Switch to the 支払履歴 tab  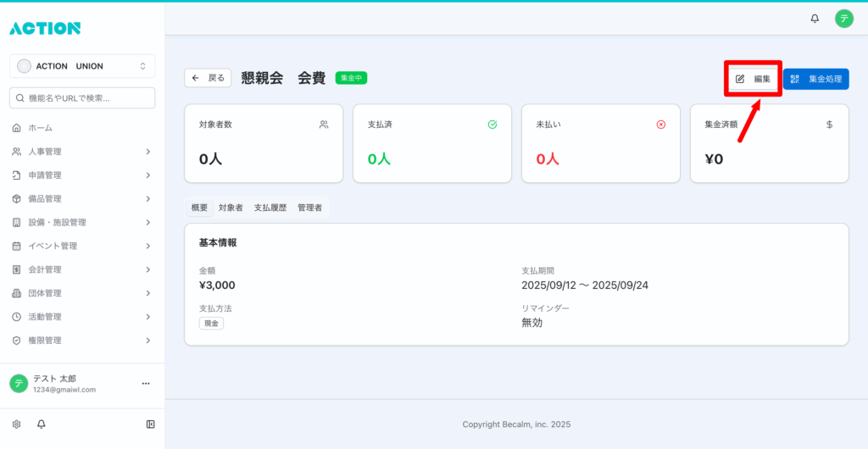pyautogui.click(x=270, y=208)
